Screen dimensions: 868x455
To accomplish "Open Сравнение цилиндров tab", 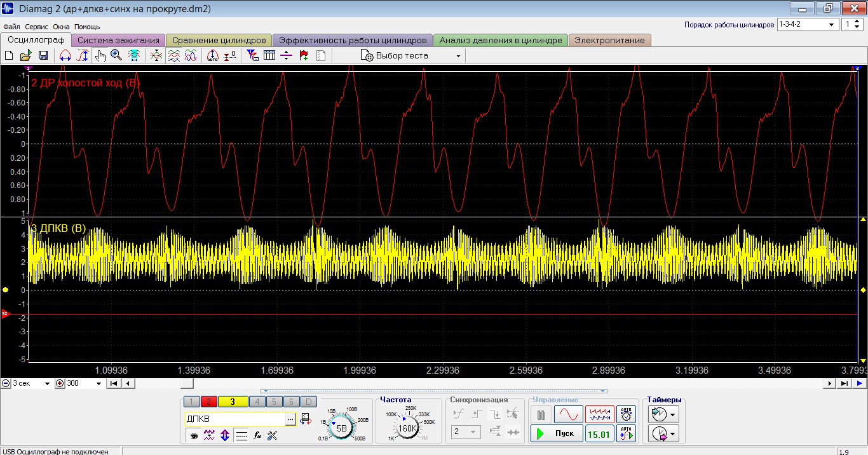I will point(219,40).
